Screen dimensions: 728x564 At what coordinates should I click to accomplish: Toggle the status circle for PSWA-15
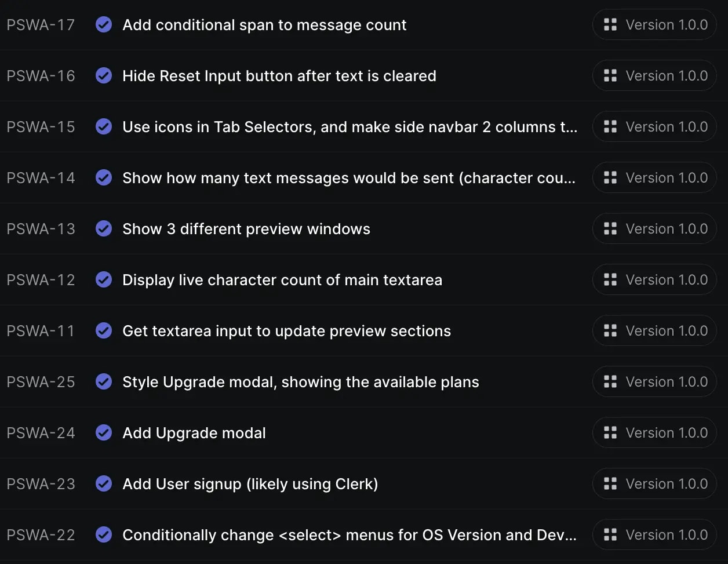[x=104, y=127]
